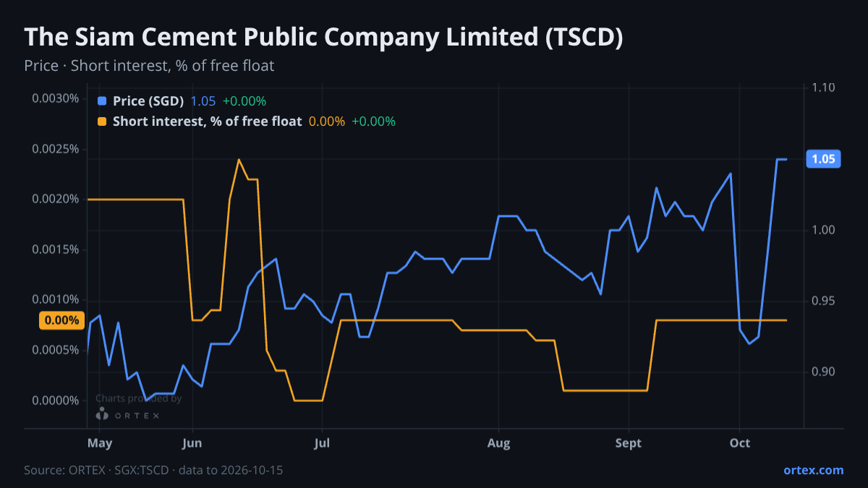Toggle Short interest, % of free float legend
Viewport: 868px width, 488px height.
point(207,121)
